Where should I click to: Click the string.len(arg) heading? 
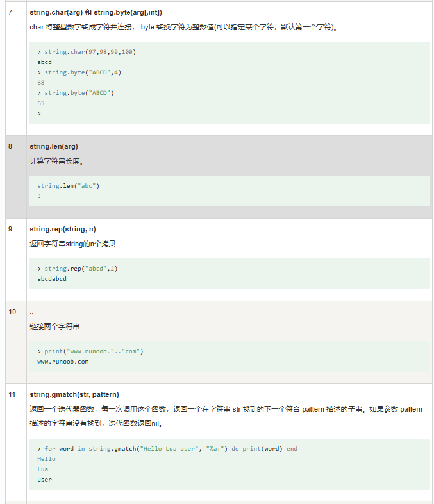point(54,146)
